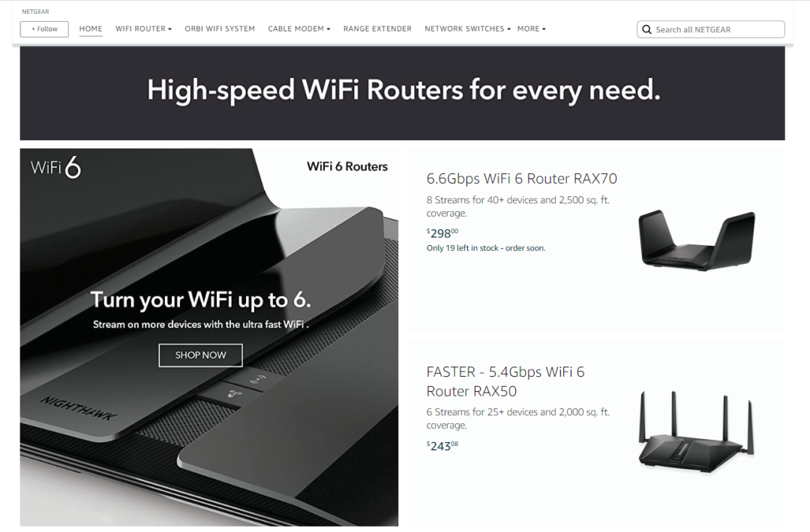This screenshot has width=810, height=532.
Task: Open the 6.6Gbps WiFi 6 Router RAX70 link
Action: pos(522,178)
